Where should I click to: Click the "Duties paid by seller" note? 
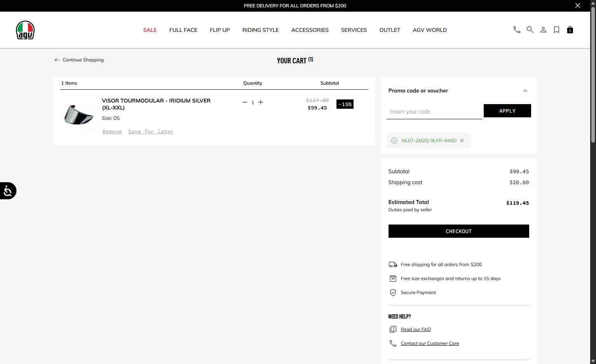tap(410, 210)
